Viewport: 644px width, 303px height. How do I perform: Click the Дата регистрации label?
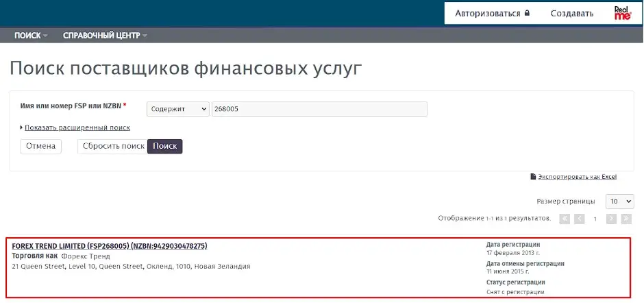pyautogui.click(x=513, y=245)
